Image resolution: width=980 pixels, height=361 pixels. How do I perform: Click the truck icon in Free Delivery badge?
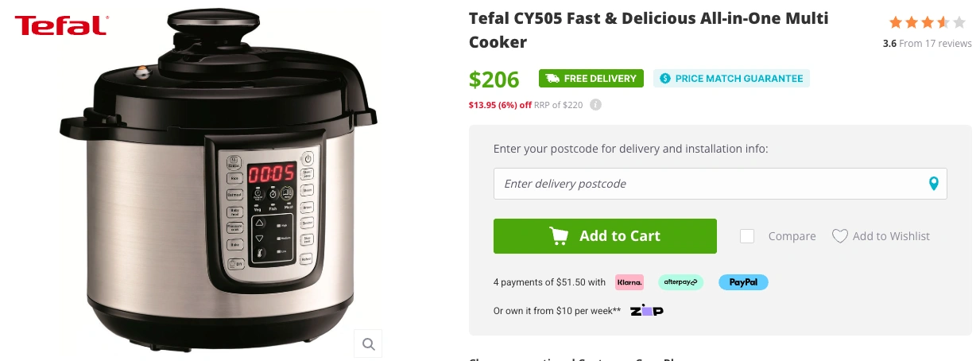(x=552, y=79)
